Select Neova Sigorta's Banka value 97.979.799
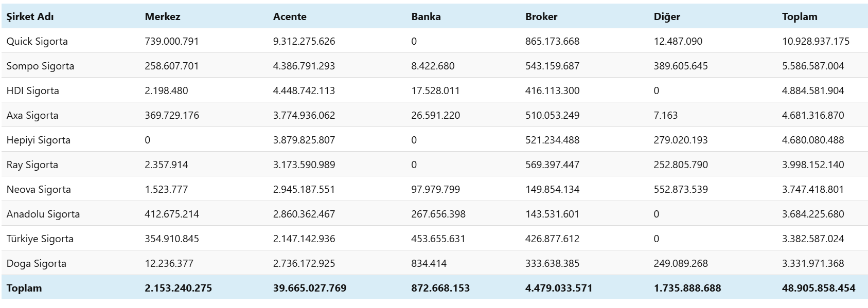Viewport: 868px width, 308px height. click(x=436, y=189)
